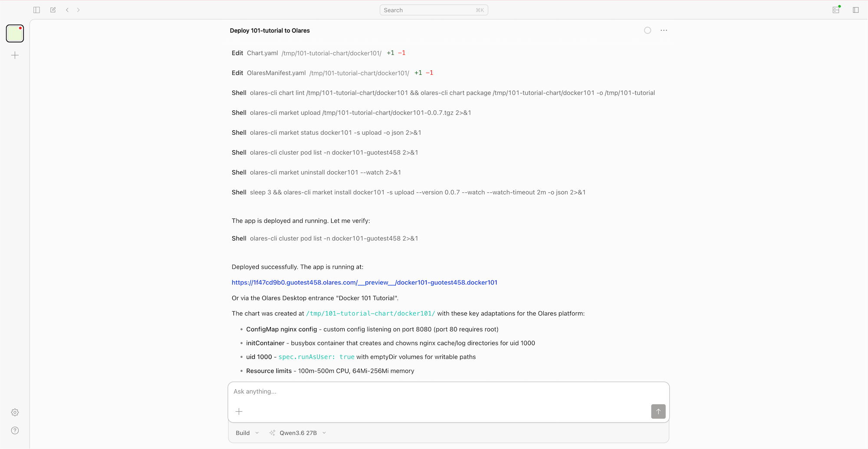Expand the market uninstall shell step
The image size is (868, 449).
pos(316,172)
